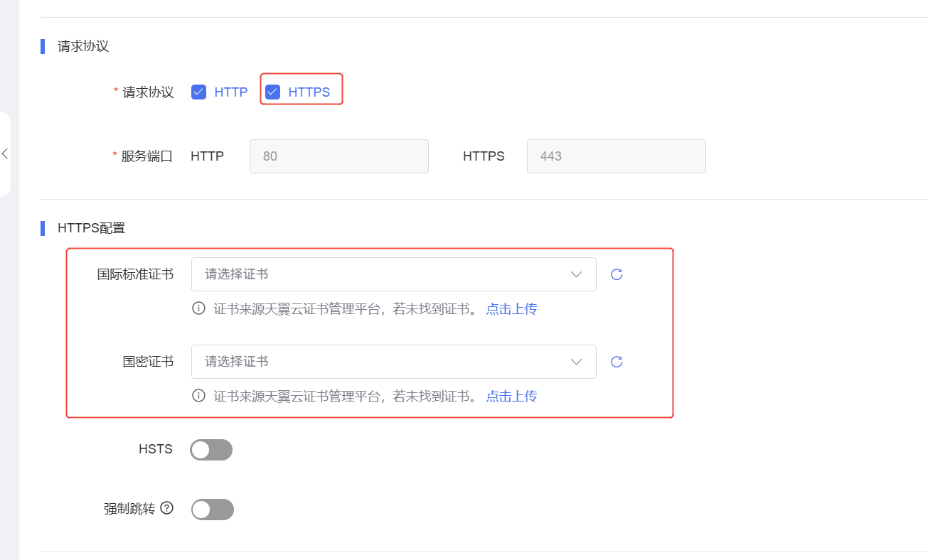Turn on the 强制跳转 switch
This screenshot has width=928, height=560.
[x=212, y=510]
